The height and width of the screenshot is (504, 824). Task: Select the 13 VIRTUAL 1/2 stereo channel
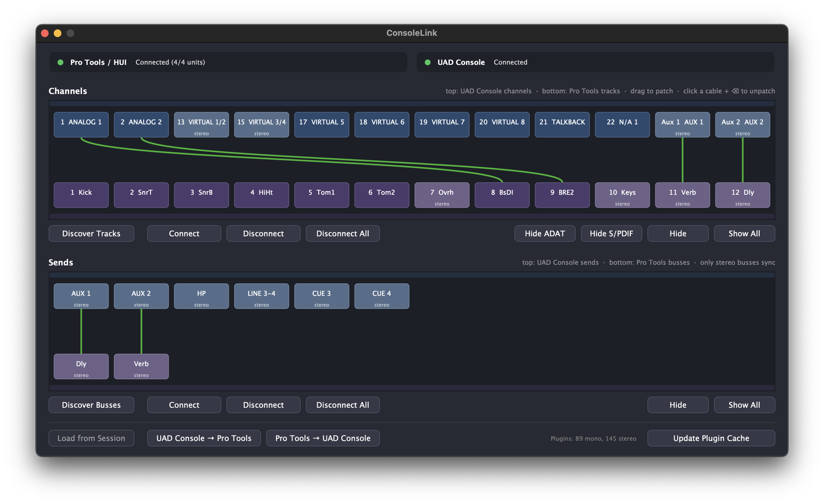(201, 125)
